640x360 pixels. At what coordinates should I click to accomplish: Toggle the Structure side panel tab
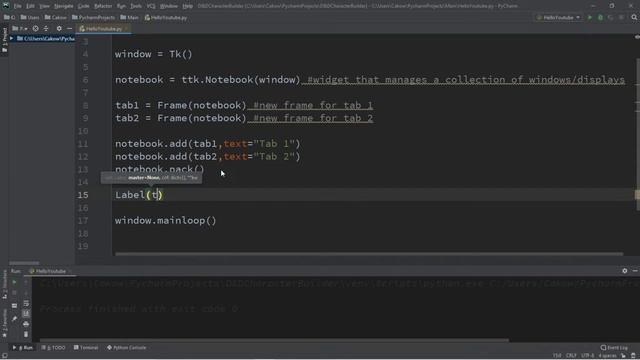4,284
